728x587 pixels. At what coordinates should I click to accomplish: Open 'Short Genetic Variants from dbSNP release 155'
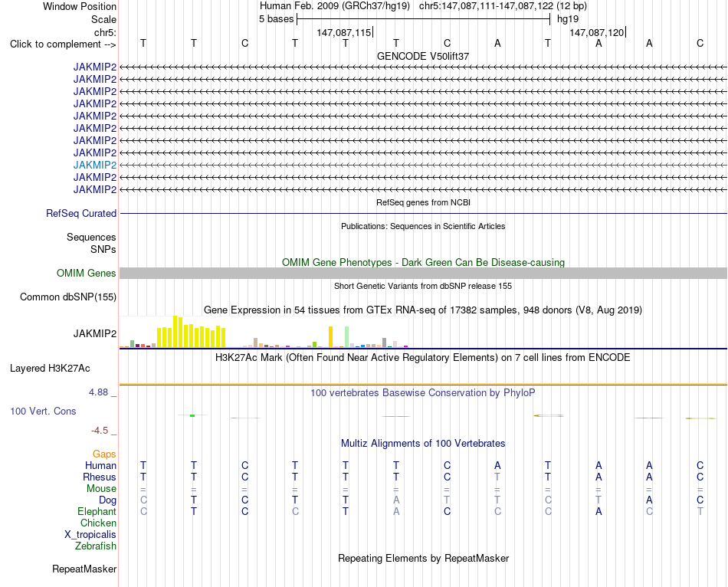pos(423,286)
